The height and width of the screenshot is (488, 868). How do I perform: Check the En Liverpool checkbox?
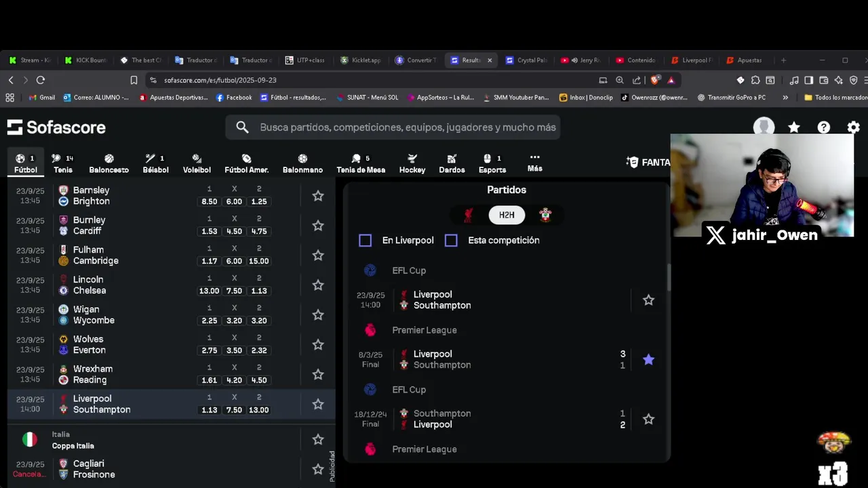pyautogui.click(x=365, y=241)
